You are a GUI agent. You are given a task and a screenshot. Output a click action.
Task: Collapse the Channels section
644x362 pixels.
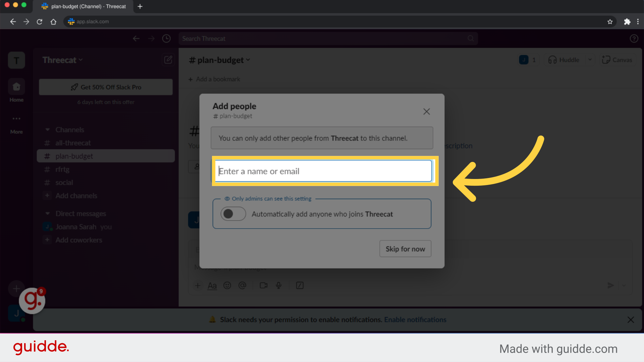pyautogui.click(x=47, y=130)
